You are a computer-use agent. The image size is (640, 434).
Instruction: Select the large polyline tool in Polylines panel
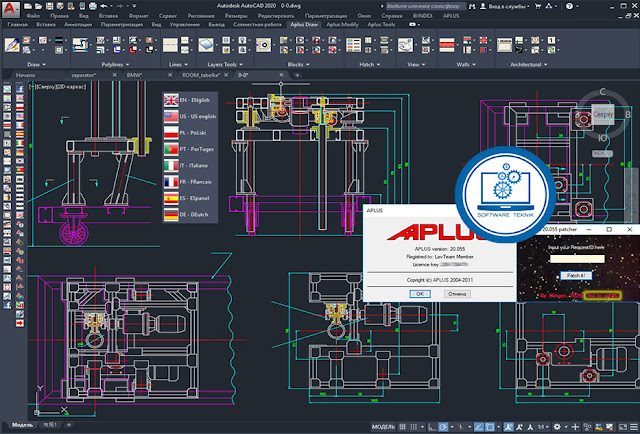click(x=80, y=45)
